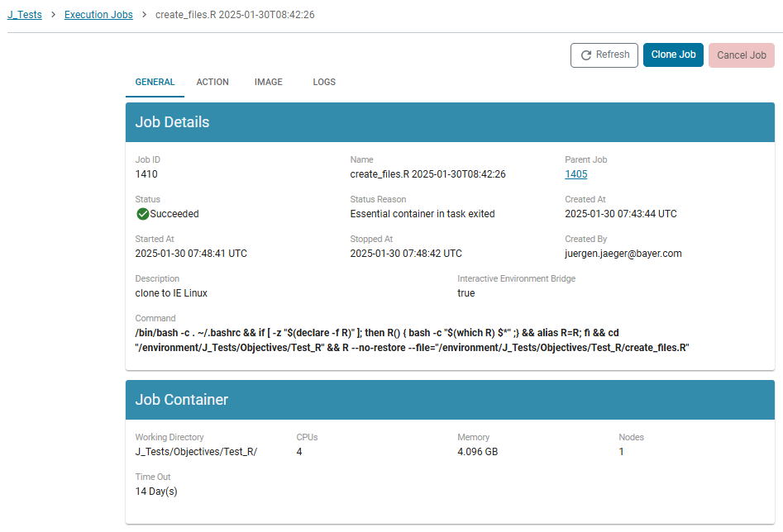783x532 pixels.
Task: Click the refresh arrow icon
Action: tap(586, 55)
